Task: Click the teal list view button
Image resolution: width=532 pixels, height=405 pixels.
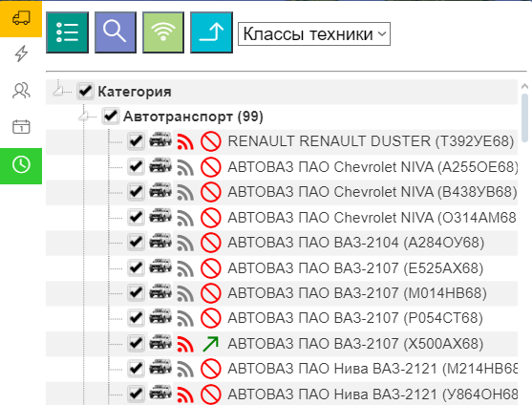Action: [67, 32]
